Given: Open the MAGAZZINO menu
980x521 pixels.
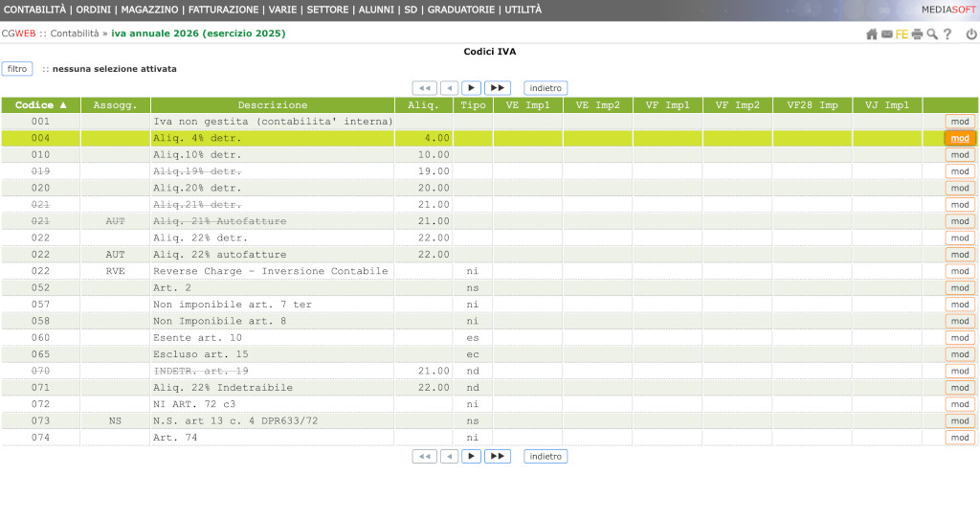Looking at the screenshot, I should point(150,10).
